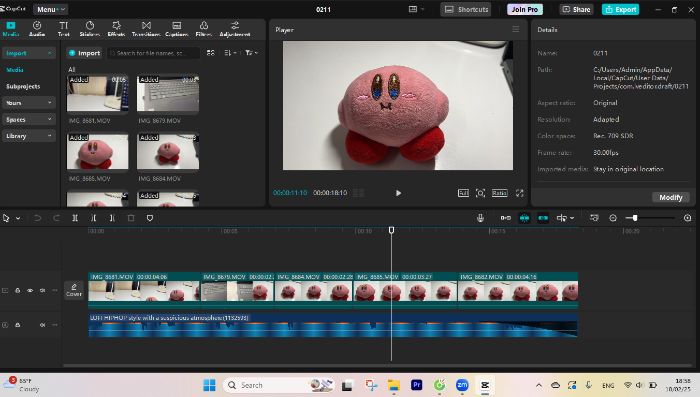This screenshot has width=700, height=397.
Task: Select Subprojects in the left sidebar
Action: pyautogui.click(x=23, y=86)
